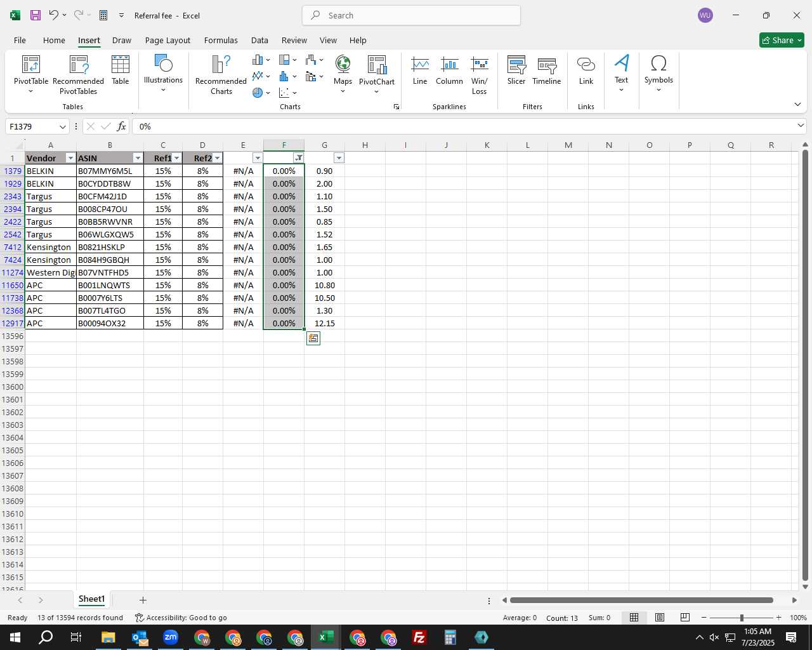Insert a Maps chart
Viewport: 812px width, 650px height.
pos(343,75)
